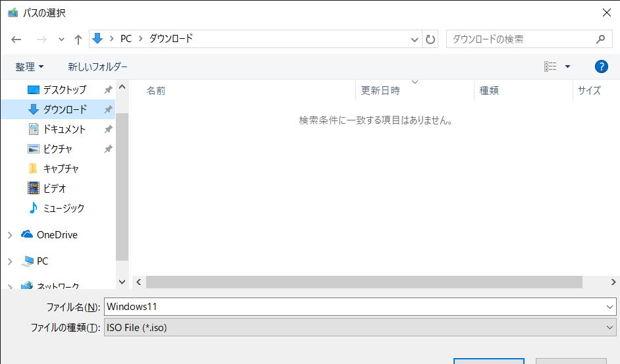Viewport: 620px width, 364px height.
Task: Open help with the question mark
Action: [601, 66]
